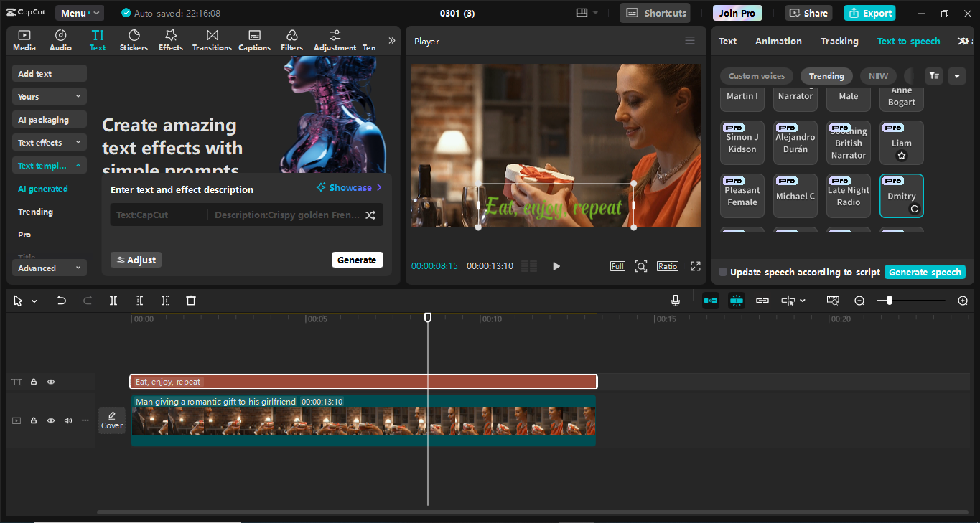Click the microphone record voiceover icon

(x=675, y=301)
